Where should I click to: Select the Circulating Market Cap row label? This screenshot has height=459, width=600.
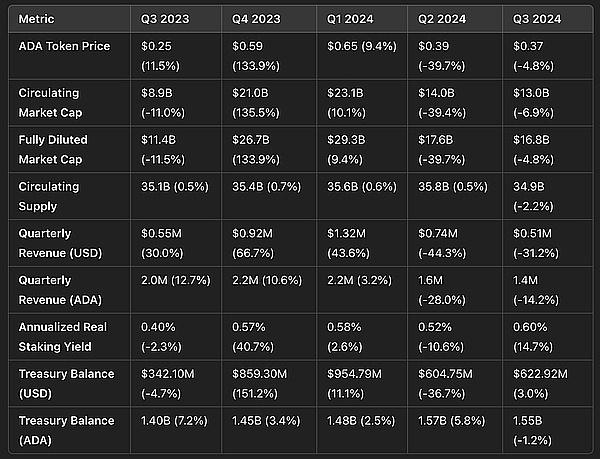point(50,103)
